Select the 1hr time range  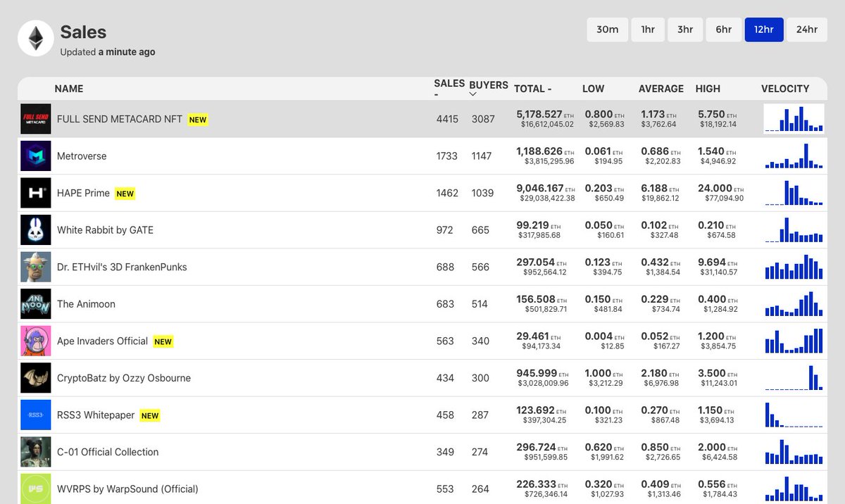648,30
